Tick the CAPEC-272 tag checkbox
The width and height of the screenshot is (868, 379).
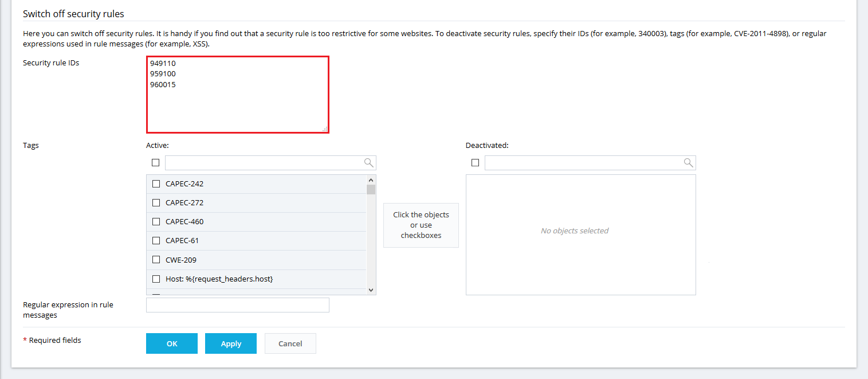[156, 203]
